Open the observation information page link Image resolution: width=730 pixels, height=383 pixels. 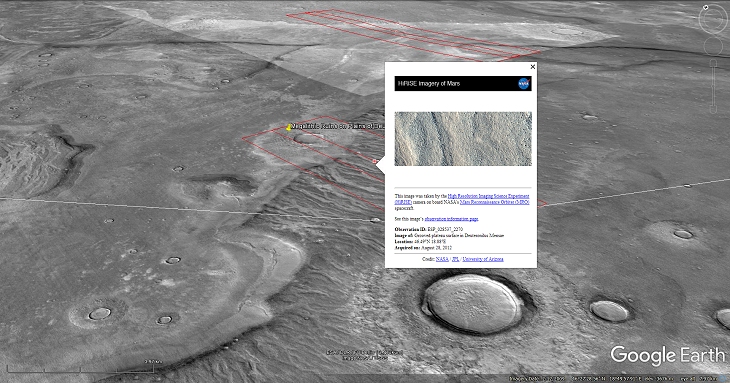(x=451, y=219)
